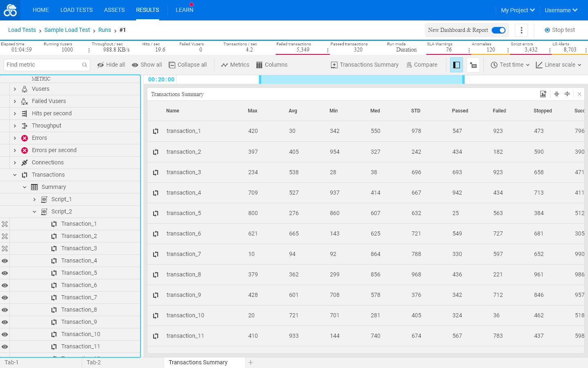Click the search magnifier in Find metric
This screenshot has height=368, width=588.
click(x=85, y=65)
